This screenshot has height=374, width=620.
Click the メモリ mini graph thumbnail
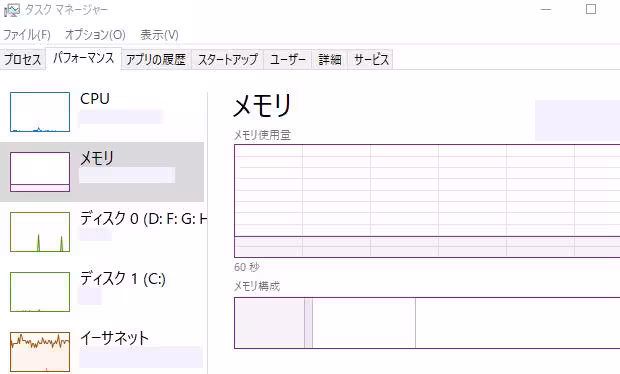40,172
